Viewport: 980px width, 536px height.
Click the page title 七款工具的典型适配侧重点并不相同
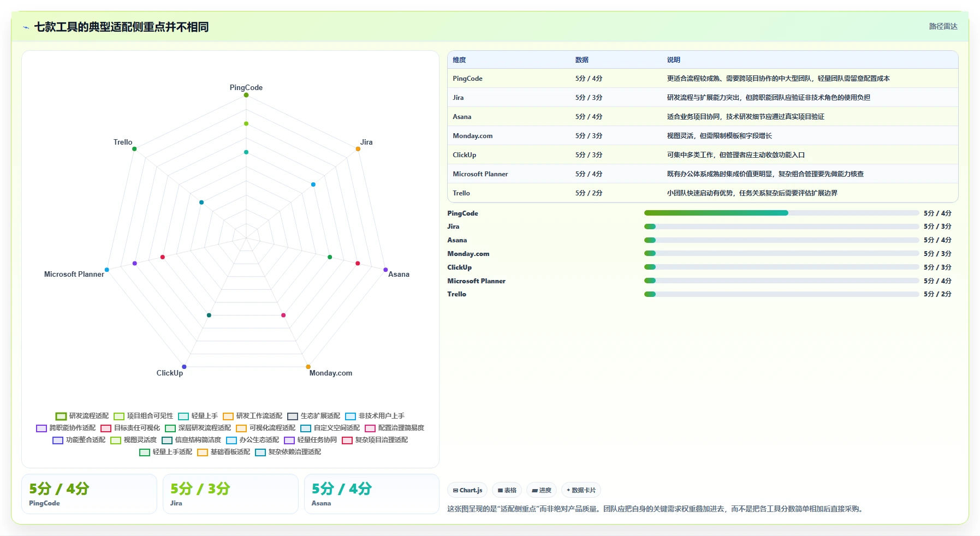(122, 27)
